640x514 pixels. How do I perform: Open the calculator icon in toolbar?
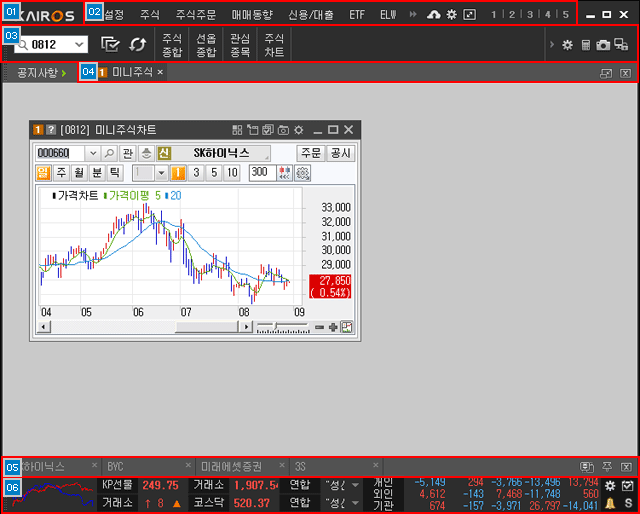(x=586, y=45)
